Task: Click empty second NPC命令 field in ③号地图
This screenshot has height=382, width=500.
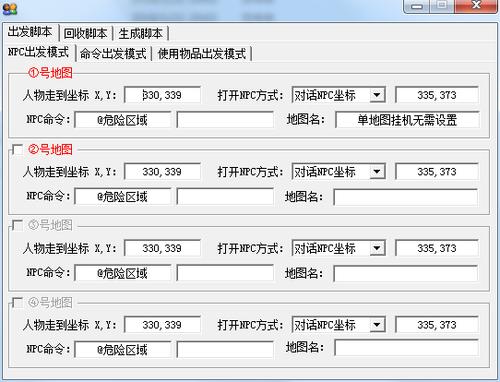Action: 225,273
